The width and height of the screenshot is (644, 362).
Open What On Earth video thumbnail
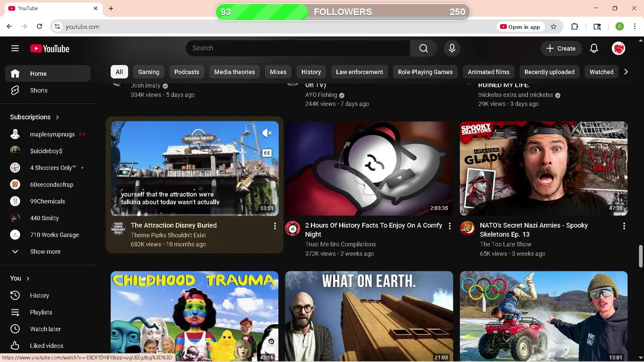pos(369,316)
